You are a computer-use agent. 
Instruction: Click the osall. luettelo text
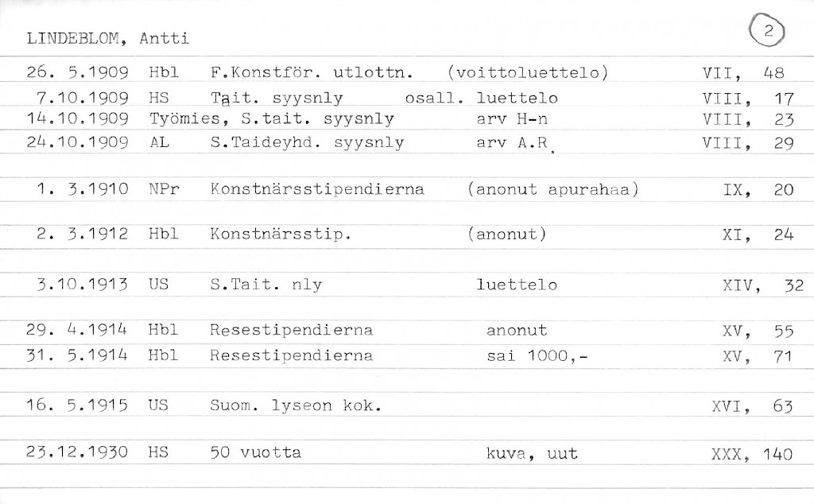481,99
